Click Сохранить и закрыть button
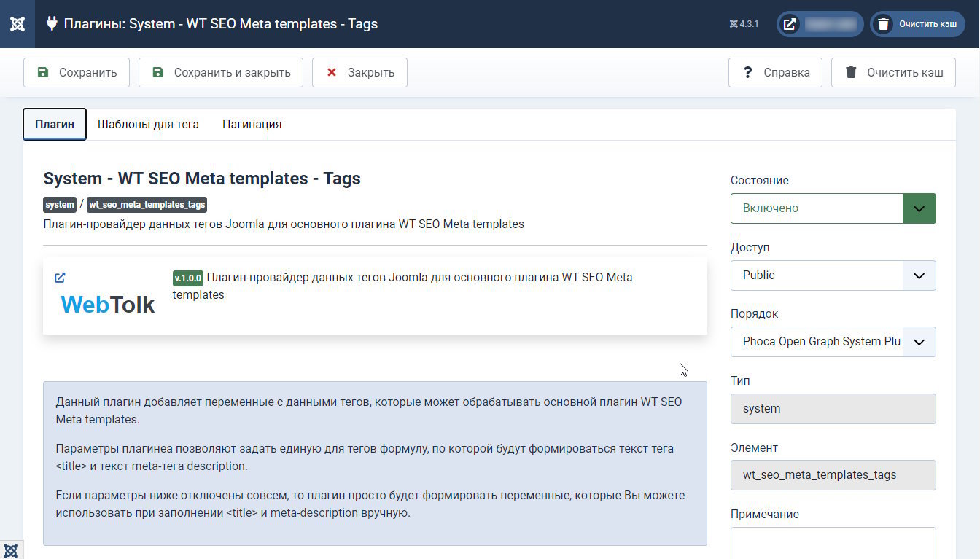 point(221,72)
